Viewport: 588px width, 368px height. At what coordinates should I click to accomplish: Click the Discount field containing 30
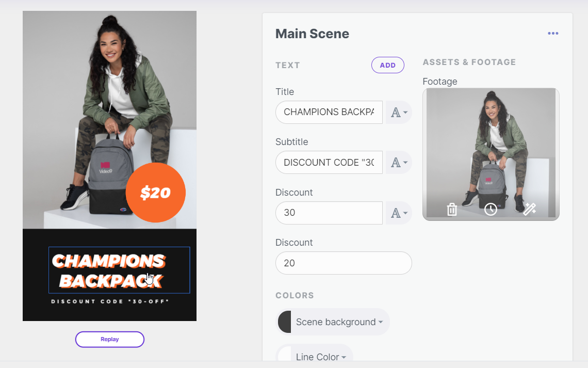(329, 213)
